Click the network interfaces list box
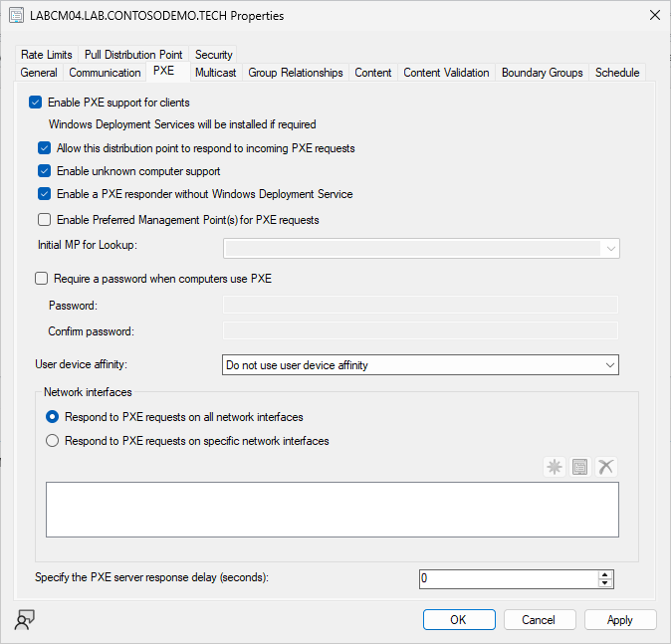The height and width of the screenshot is (644, 671). click(333, 510)
